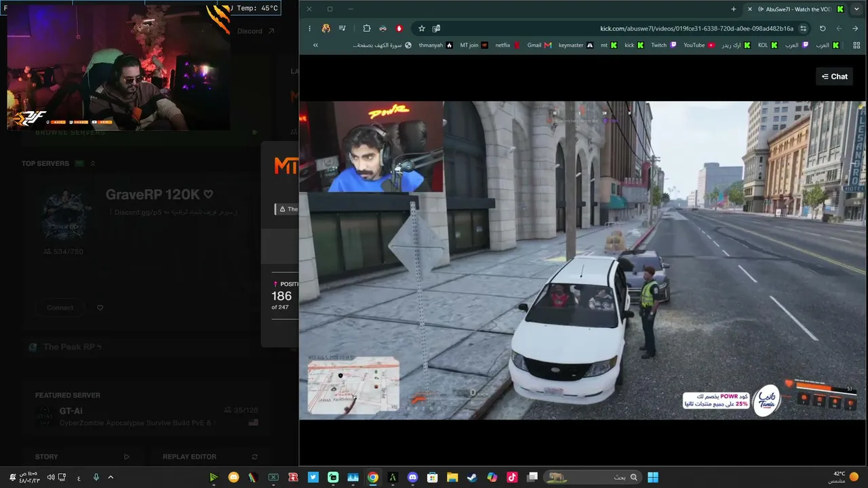
Task: Open the media control icon in Chrome toolbar
Action: pos(342,28)
